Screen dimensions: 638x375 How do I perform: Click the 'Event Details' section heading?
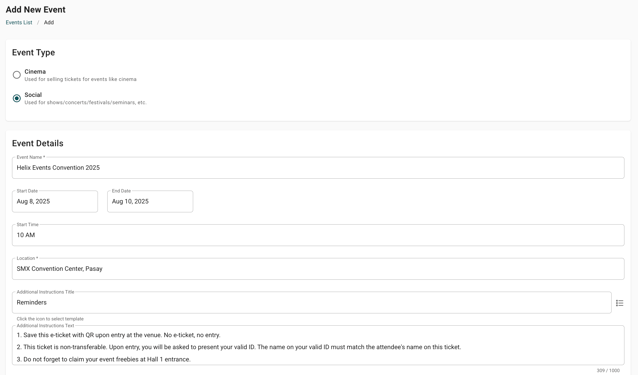tap(37, 143)
